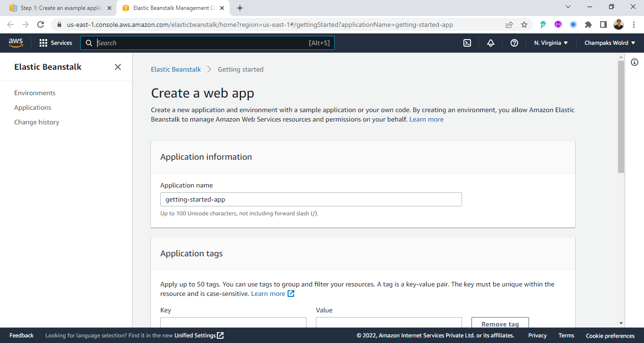Focus the Application name input field
Image resolution: width=644 pixels, height=343 pixels.
coord(311,199)
